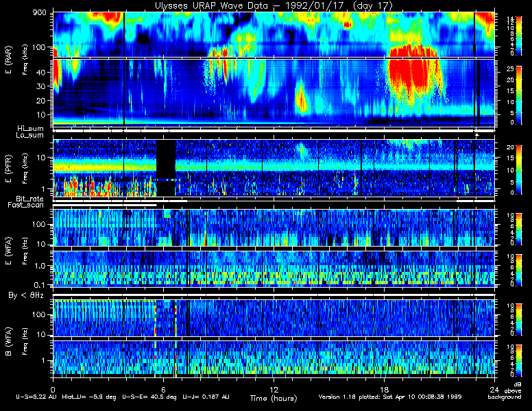
Task: Click the "Bit_rate" row label
Action: (30, 199)
